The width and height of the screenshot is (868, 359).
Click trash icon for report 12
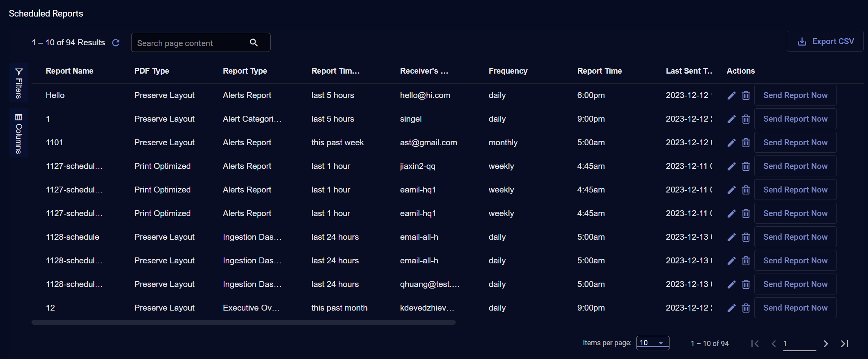(x=746, y=308)
